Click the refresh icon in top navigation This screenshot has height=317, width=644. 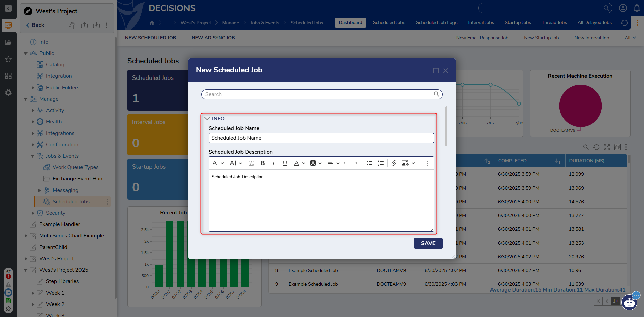(624, 23)
